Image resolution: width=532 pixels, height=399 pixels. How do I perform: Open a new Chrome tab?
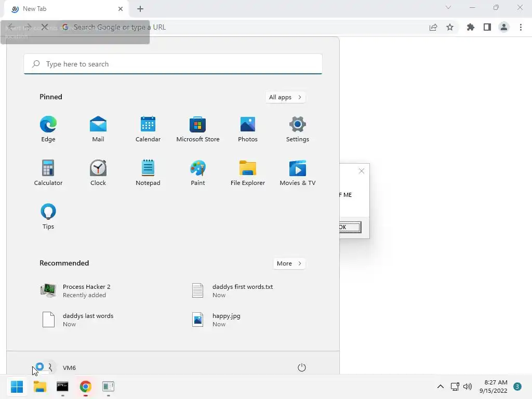pos(140,9)
